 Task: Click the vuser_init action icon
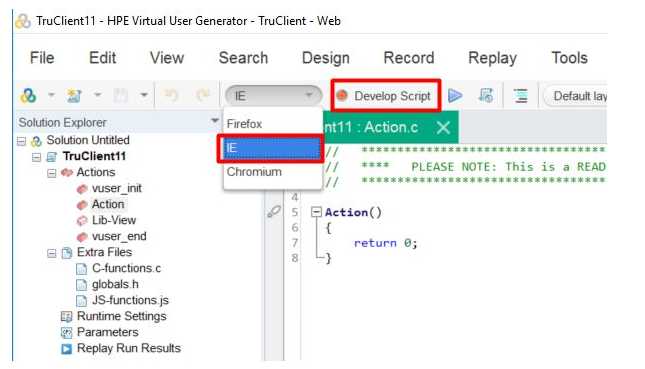point(82,189)
